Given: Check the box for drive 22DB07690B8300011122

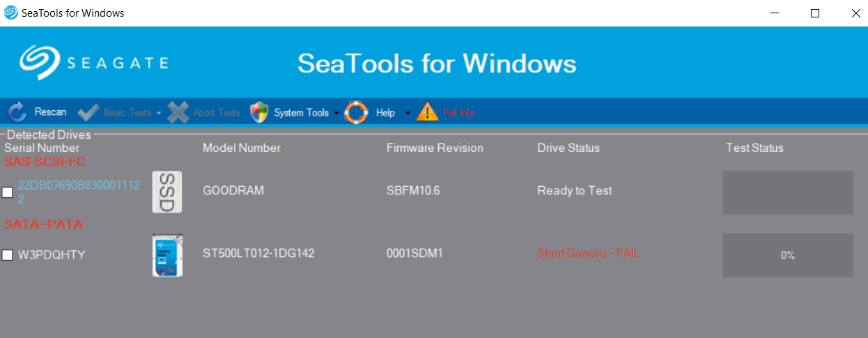Looking at the screenshot, I should tap(8, 192).
